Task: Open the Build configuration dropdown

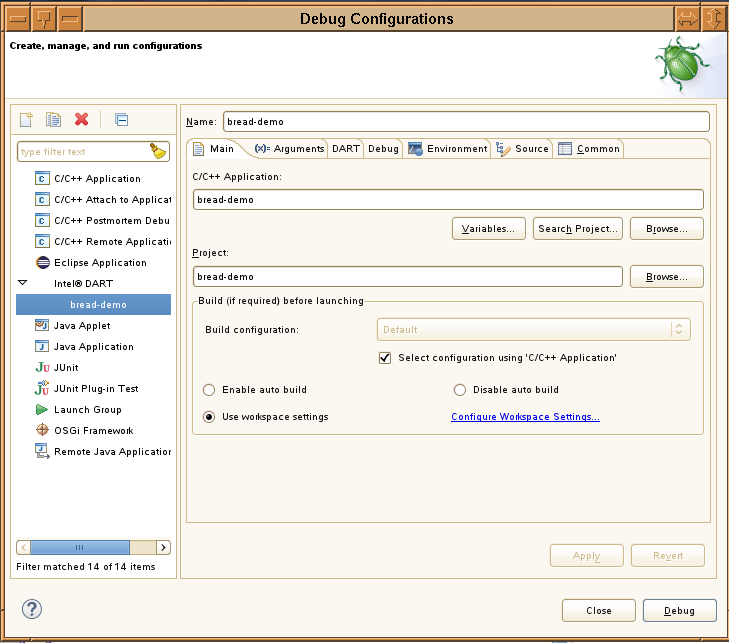Action: coord(533,330)
